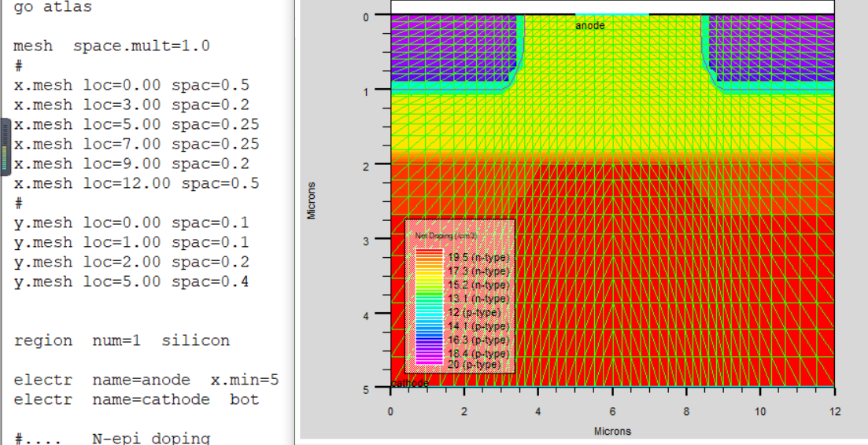Click legend entry '15.2 (n-type)'
Image resolution: width=868 pixels, height=445 pixels.
tap(478, 285)
